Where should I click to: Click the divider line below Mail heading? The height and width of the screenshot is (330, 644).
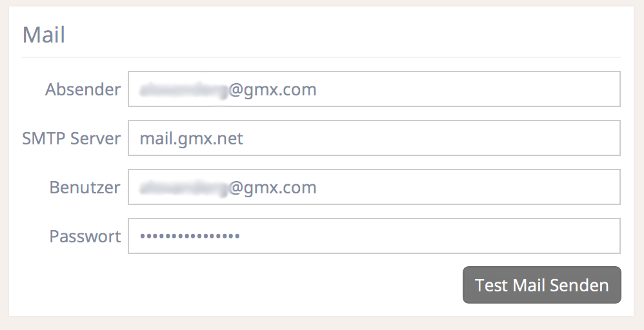[321, 57]
